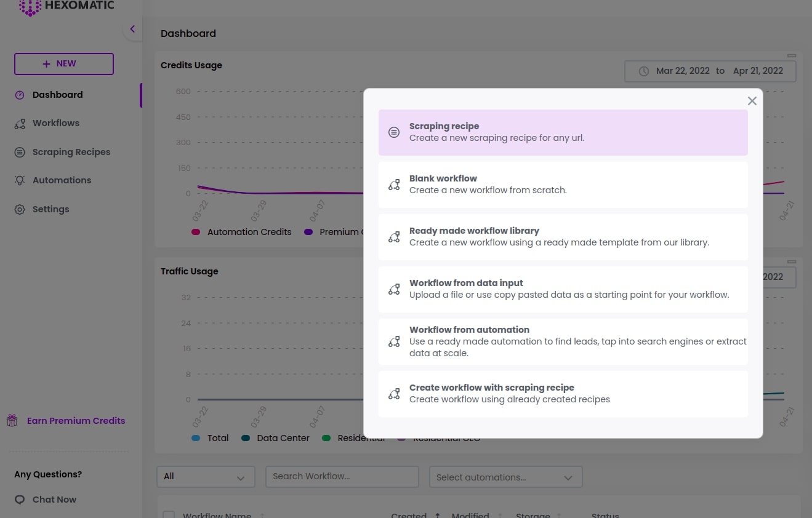The image size is (812, 518).
Task: Click the Blank workflow icon
Action: [x=394, y=185]
